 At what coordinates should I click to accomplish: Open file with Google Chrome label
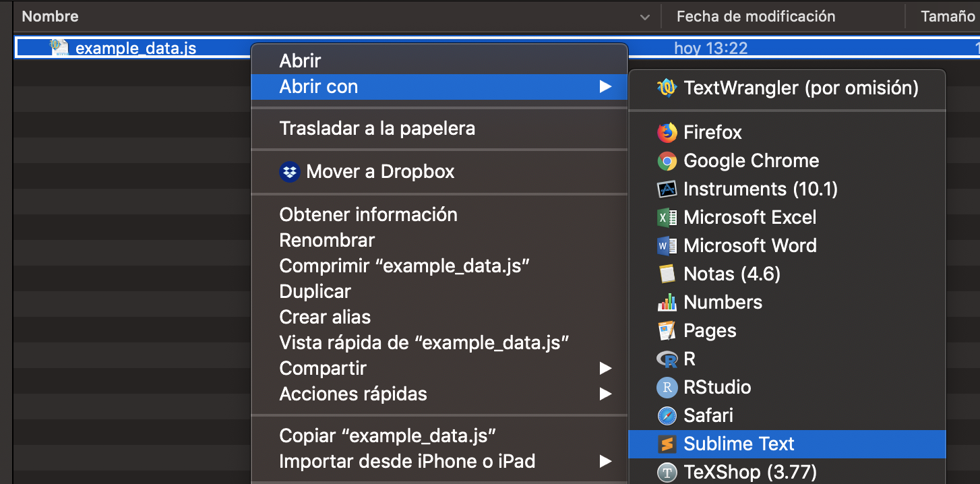[x=752, y=161]
